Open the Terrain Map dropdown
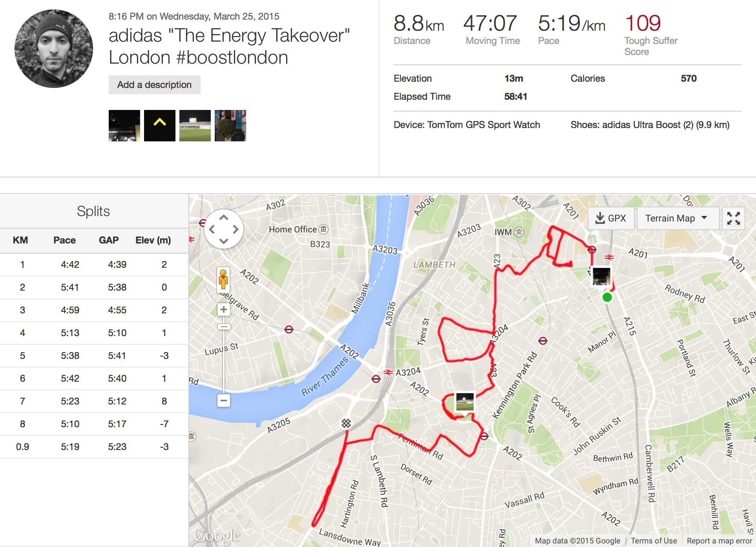The width and height of the screenshot is (756, 547). click(677, 218)
